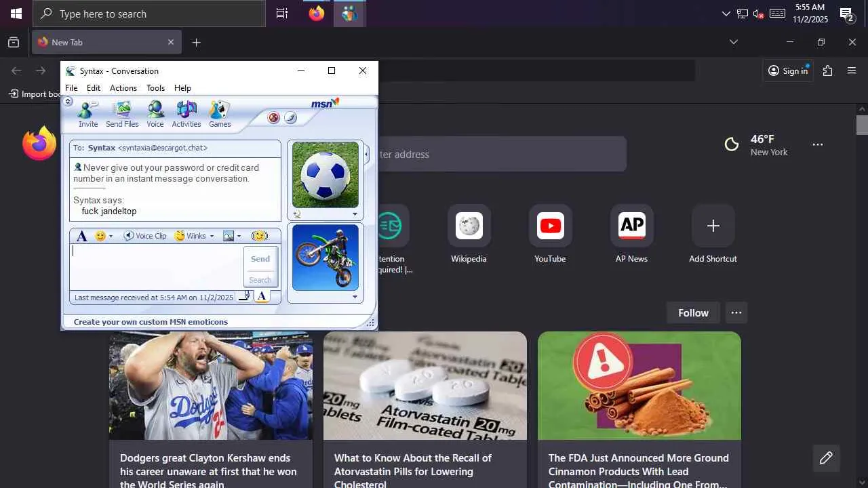This screenshot has height=488, width=868.
Task: Click the Follow button
Action: coord(693,312)
